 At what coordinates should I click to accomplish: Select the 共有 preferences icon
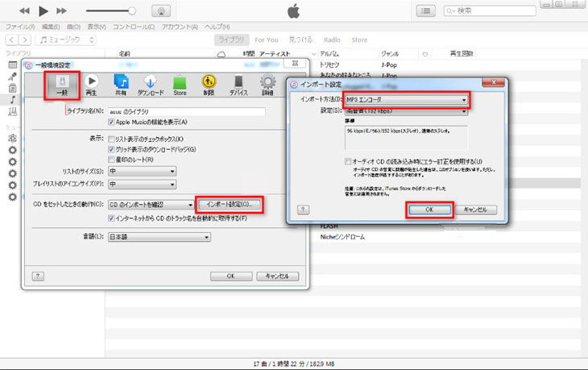[121, 85]
